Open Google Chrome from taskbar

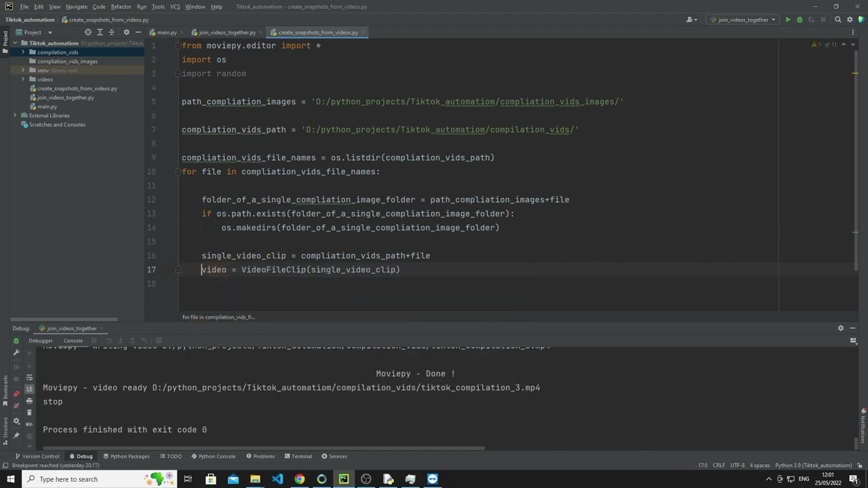300,479
